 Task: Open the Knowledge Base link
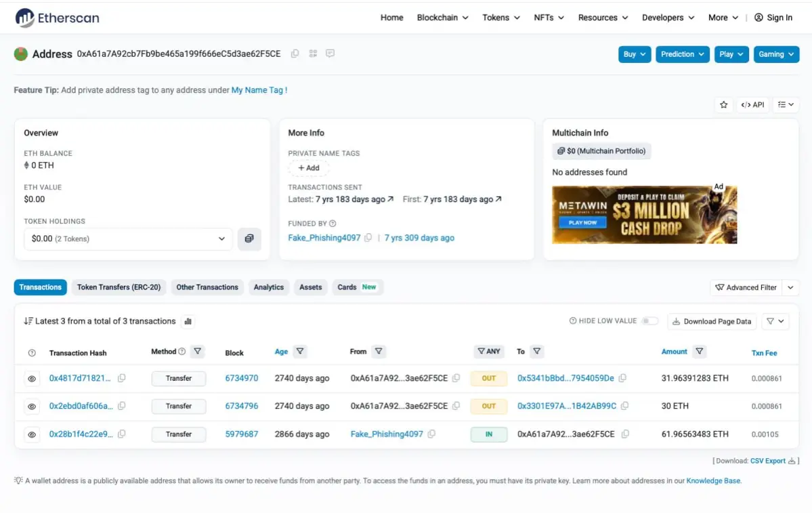(713, 481)
